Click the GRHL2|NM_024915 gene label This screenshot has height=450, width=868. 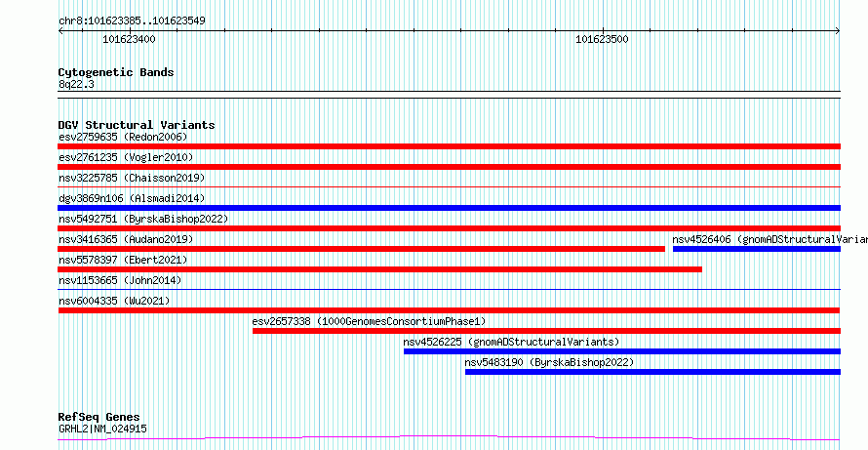102,429
